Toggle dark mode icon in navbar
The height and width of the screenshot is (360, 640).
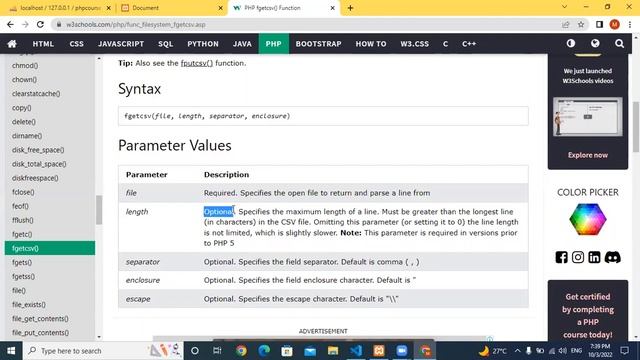click(x=571, y=43)
